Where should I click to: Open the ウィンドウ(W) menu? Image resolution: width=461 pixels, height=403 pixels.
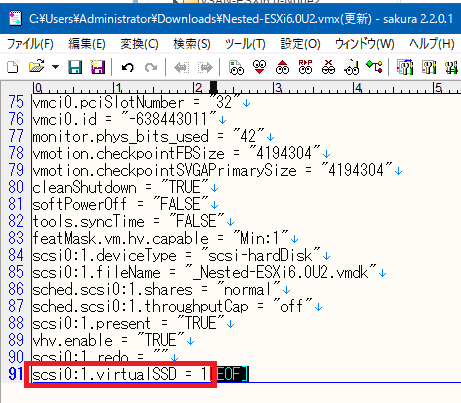(365, 44)
